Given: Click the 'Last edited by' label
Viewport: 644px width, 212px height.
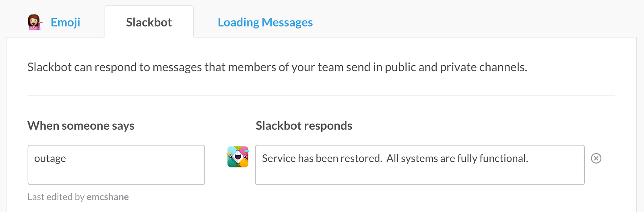Looking at the screenshot, I should click(x=56, y=197).
